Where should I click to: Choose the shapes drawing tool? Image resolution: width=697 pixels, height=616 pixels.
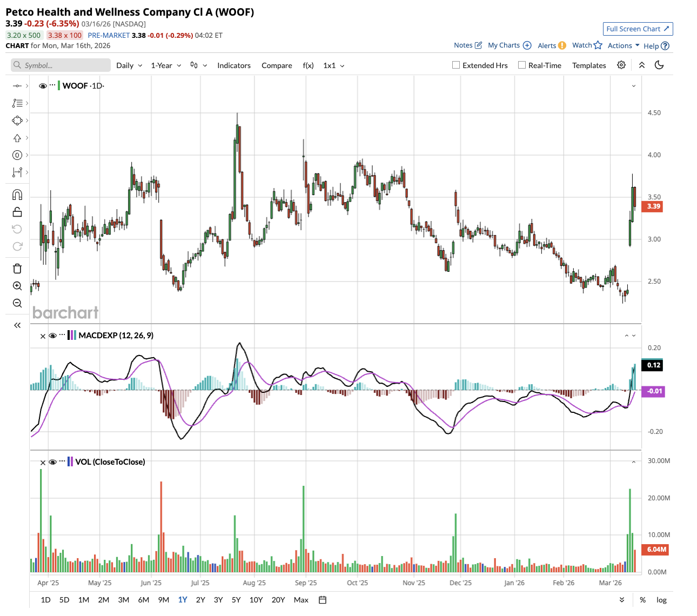click(17, 120)
